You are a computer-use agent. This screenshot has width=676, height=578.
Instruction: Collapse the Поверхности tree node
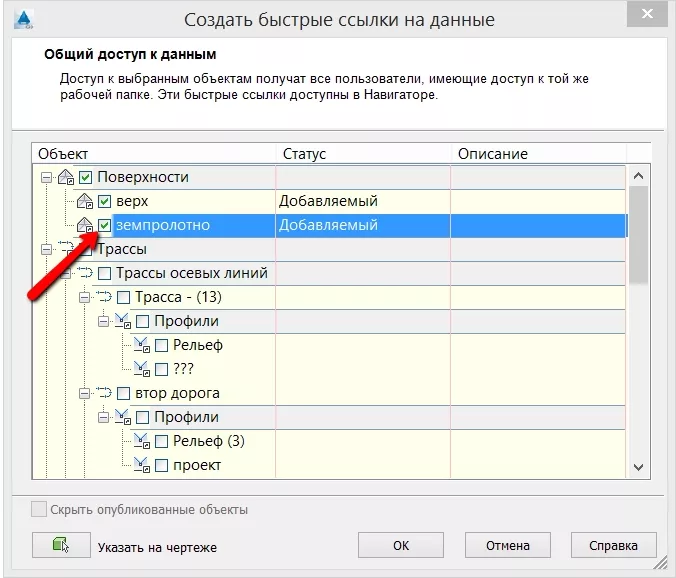(46, 177)
